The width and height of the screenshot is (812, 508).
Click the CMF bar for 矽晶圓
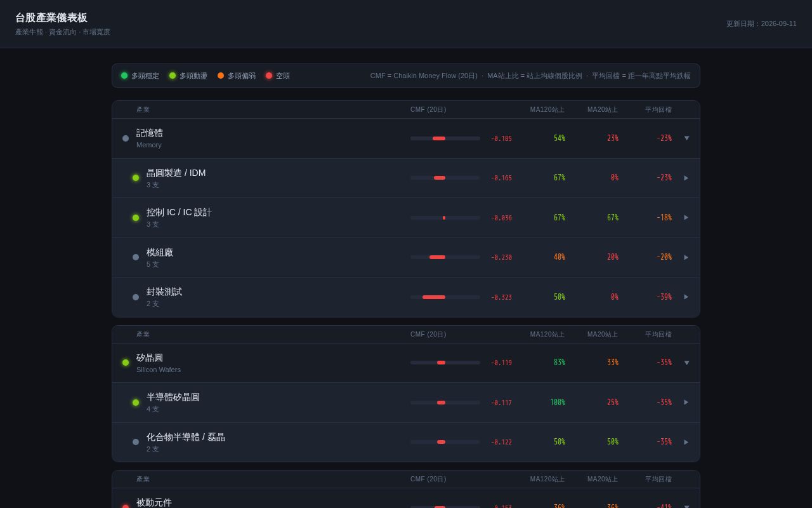(445, 363)
